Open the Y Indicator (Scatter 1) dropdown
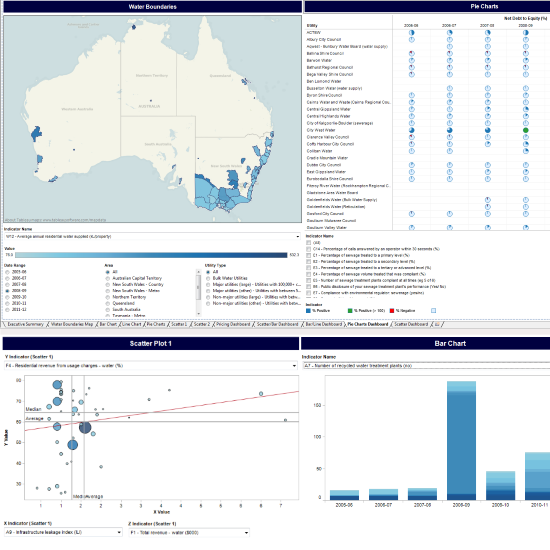Viewport: 550px width, 550px height. tap(151, 365)
